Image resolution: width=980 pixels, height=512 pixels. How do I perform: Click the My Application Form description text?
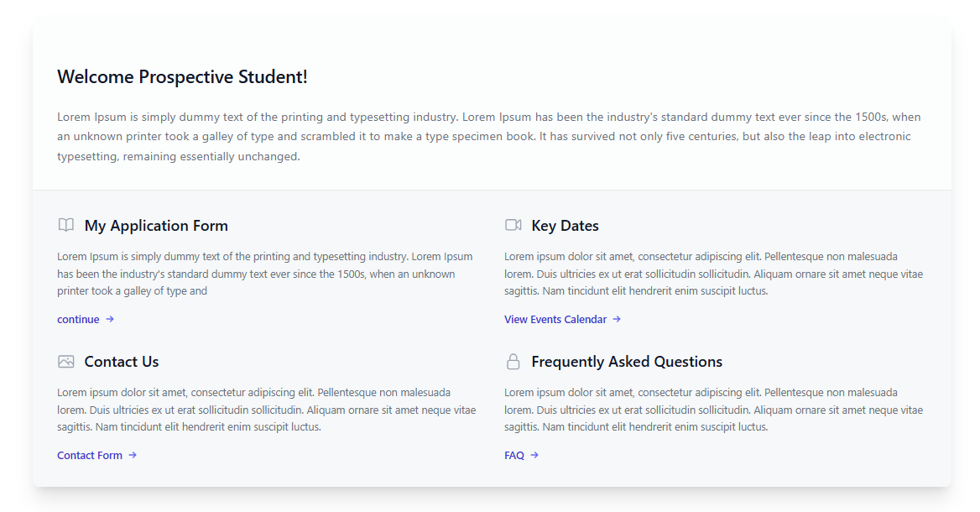click(x=265, y=274)
